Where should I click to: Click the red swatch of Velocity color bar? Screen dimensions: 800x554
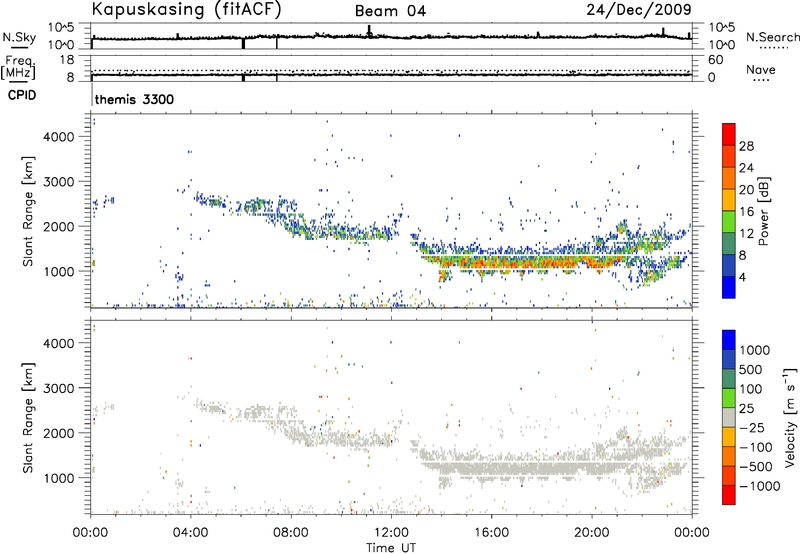coord(729,495)
